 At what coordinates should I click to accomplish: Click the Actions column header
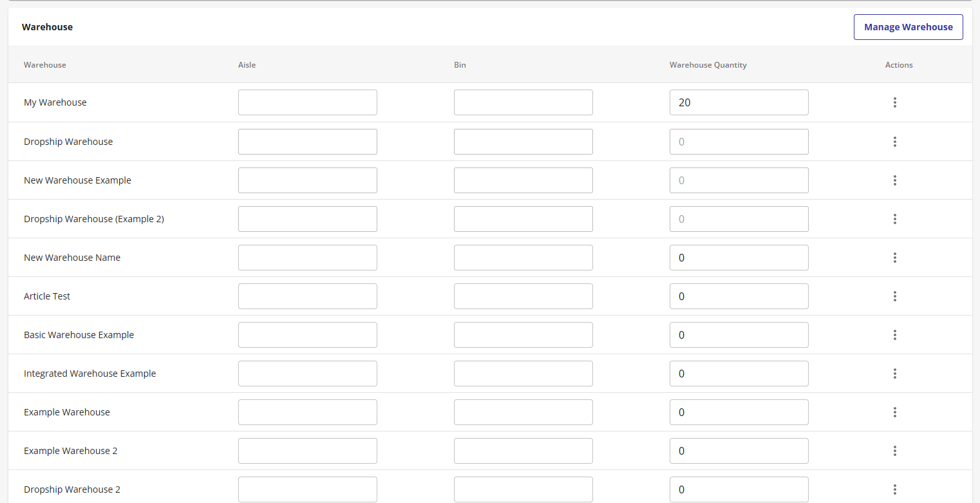(x=899, y=64)
